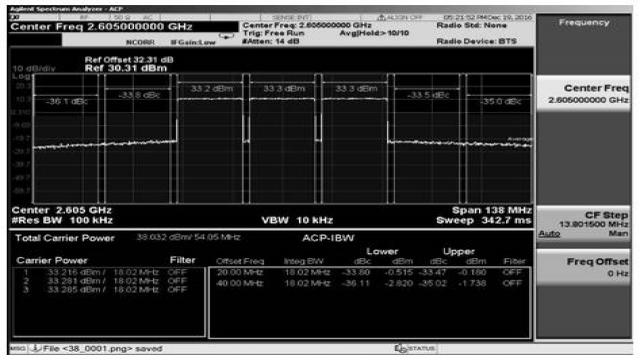
Task: Click the Frequency softkey menu title
Action: coord(584,23)
